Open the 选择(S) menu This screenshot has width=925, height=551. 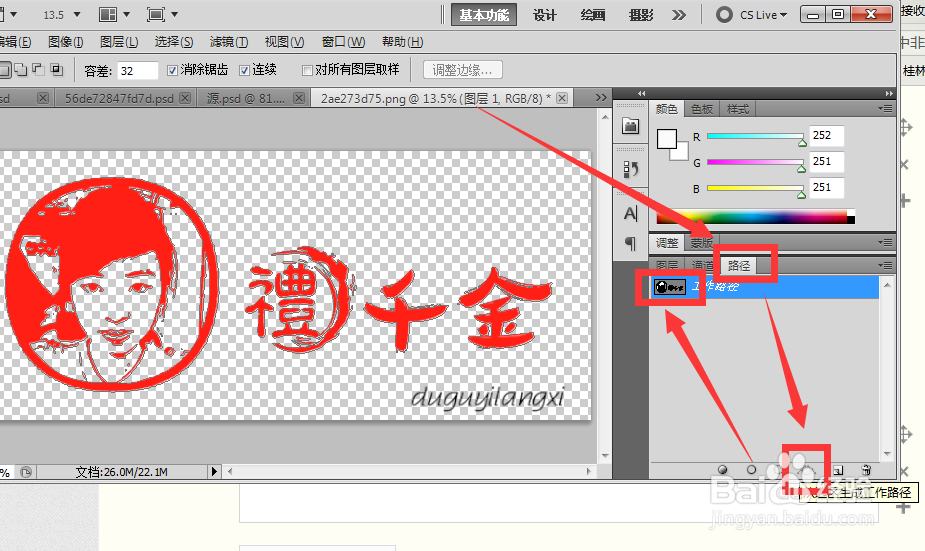pyautogui.click(x=173, y=42)
